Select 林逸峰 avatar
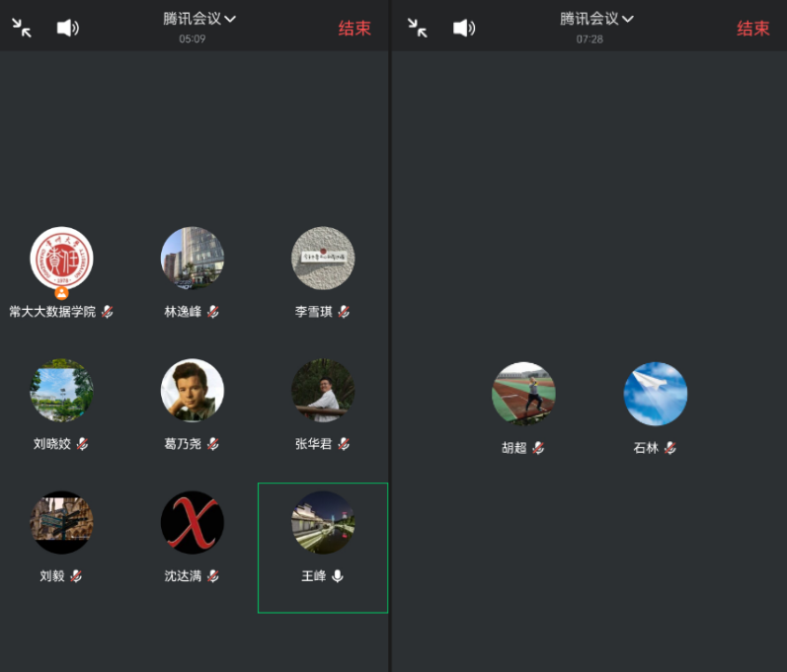The image size is (787, 672). coord(193,259)
